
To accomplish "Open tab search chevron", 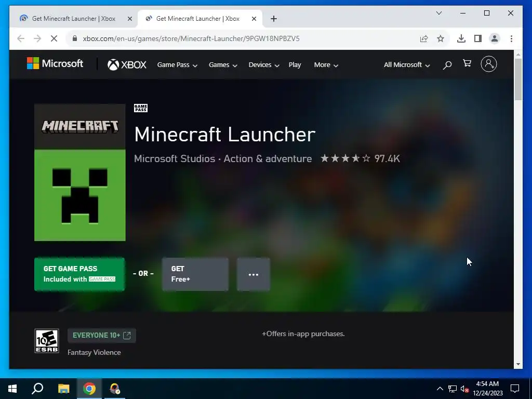I will [x=438, y=13].
